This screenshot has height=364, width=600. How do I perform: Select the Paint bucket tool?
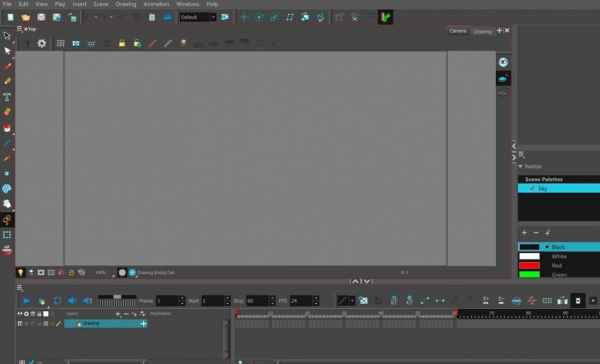[x=7, y=127]
